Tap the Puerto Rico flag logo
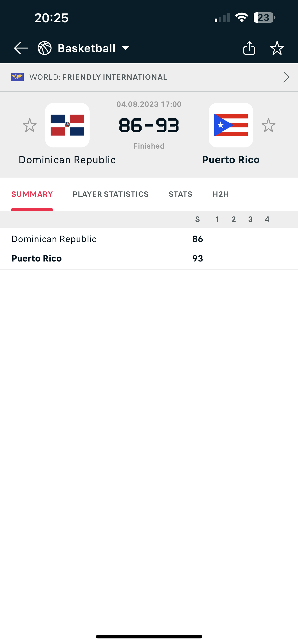The height and width of the screenshot is (644, 298). (x=231, y=125)
